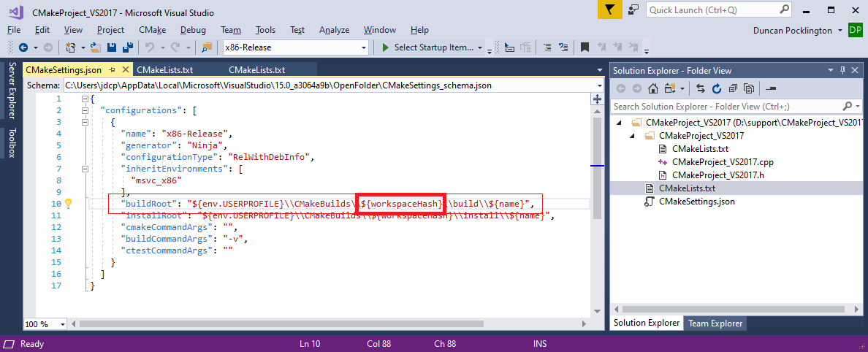Viewport: 868px width, 352px height.
Task: Click the Duncan Pocklington account name
Action: (793, 31)
